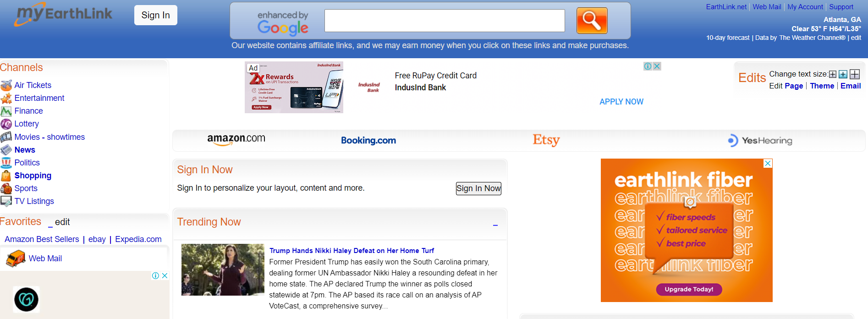Open the Email edit link
The height and width of the screenshot is (319, 868).
click(851, 86)
